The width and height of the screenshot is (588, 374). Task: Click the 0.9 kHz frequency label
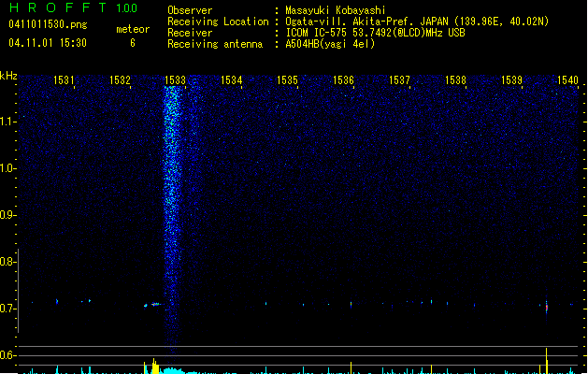7,215
